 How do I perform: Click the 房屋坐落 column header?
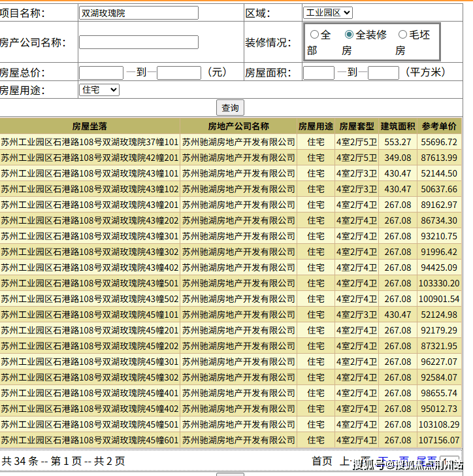tap(90, 126)
